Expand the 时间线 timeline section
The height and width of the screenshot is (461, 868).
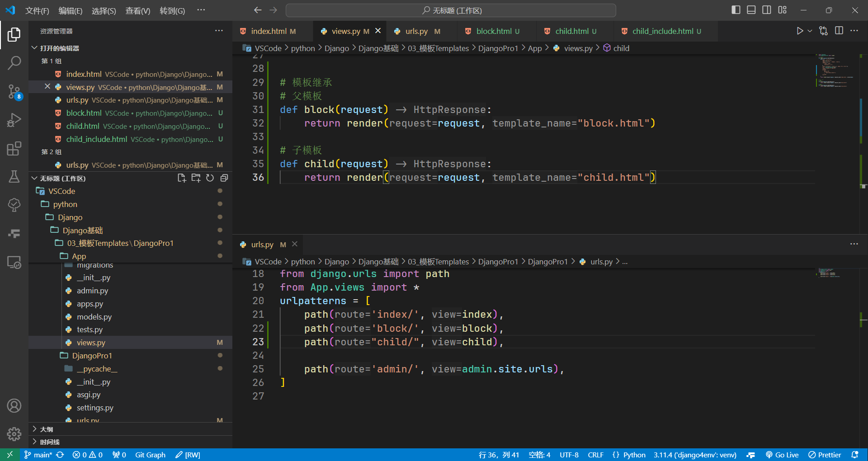(x=49, y=442)
